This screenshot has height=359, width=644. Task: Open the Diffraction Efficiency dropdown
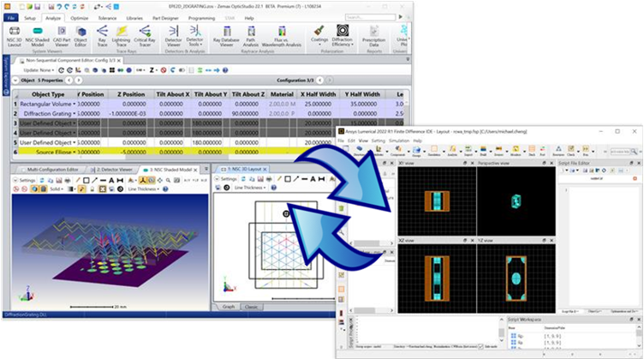(343, 36)
